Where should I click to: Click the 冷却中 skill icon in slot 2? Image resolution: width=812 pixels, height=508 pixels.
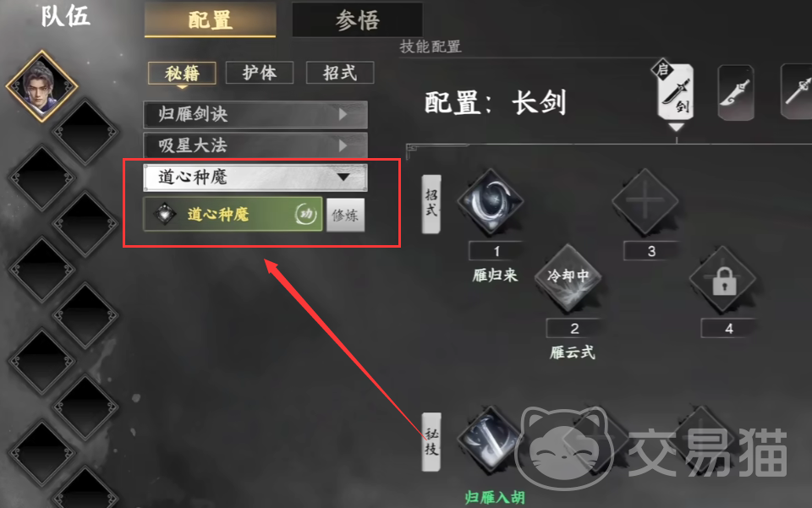(568, 278)
